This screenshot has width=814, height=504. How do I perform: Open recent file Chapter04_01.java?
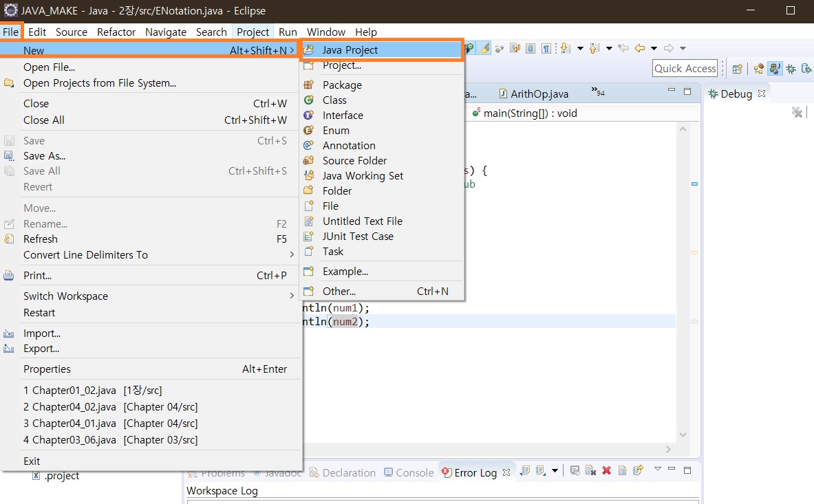coord(151,424)
